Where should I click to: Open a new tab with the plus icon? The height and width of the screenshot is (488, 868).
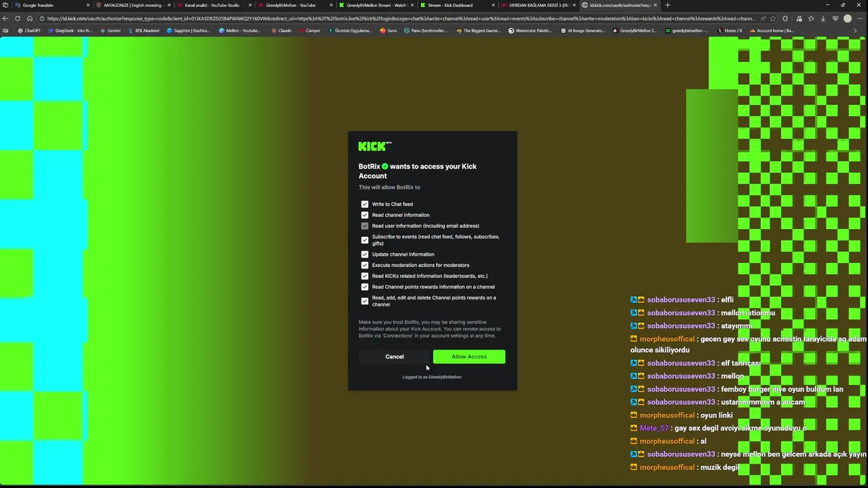point(667,5)
